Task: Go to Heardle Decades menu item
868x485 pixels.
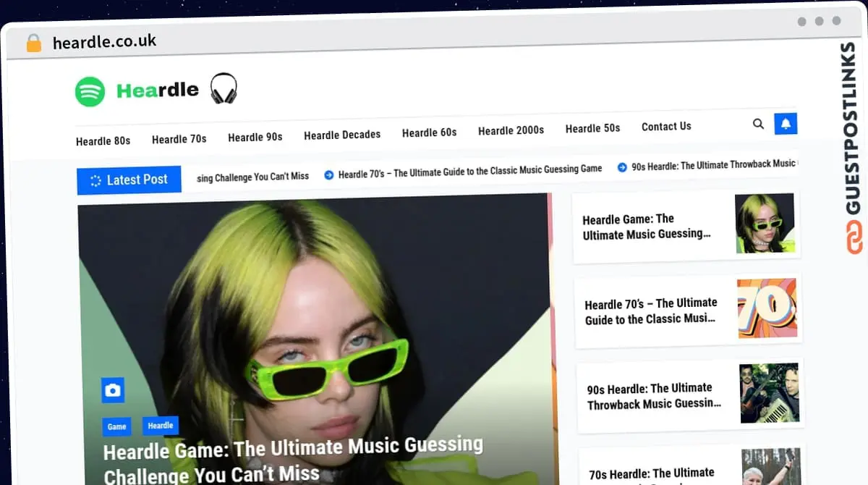Action: [x=342, y=135]
